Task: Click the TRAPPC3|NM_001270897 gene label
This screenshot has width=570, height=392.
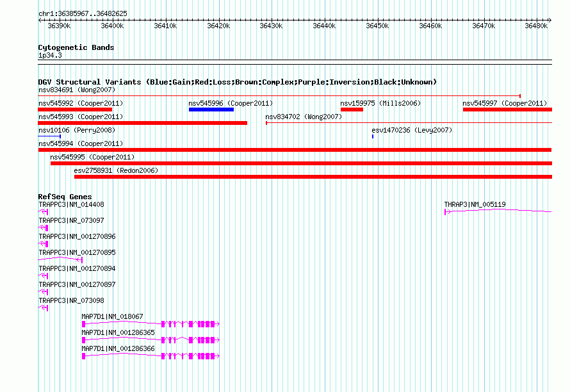Action: tap(77, 285)
